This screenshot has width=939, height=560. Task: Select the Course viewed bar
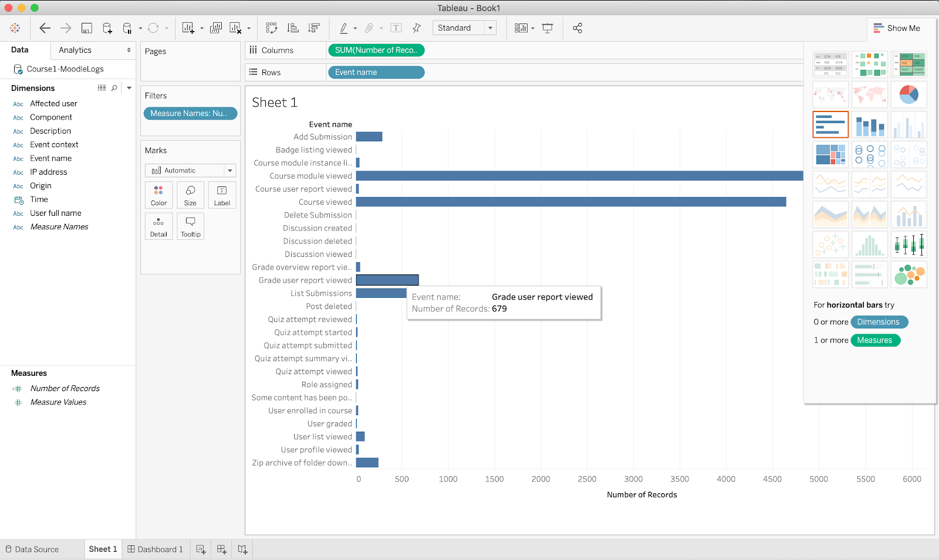(x=571, y=202)
